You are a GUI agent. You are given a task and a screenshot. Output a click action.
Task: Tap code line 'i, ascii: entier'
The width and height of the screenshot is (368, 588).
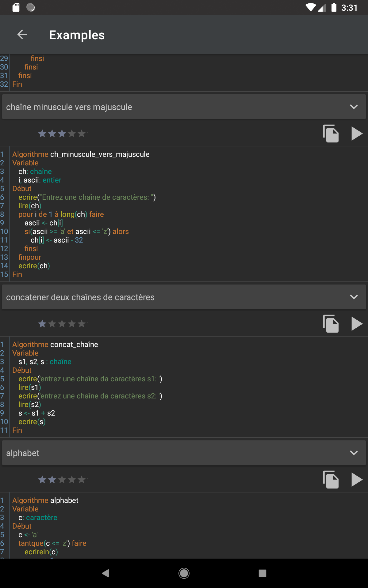[40, 180]
